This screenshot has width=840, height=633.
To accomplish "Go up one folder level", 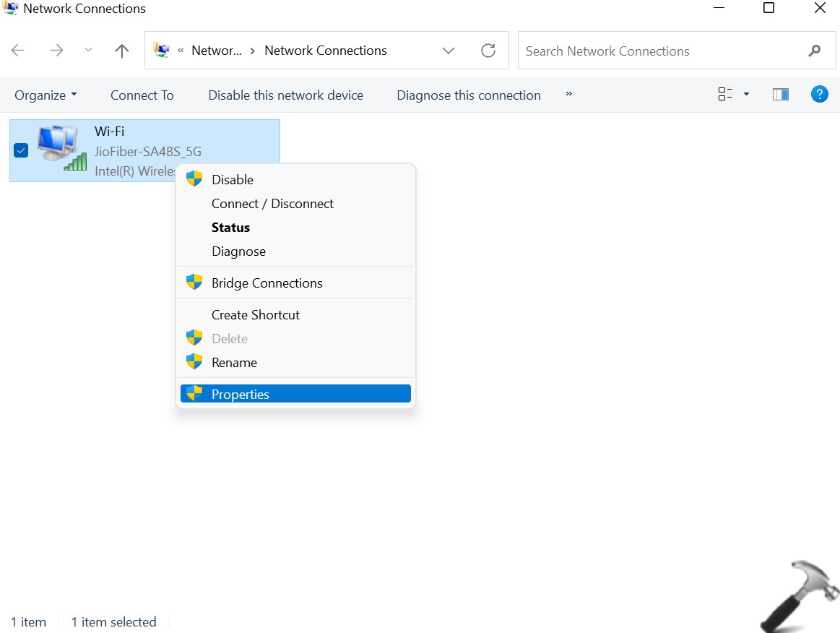I will [121, 51].
